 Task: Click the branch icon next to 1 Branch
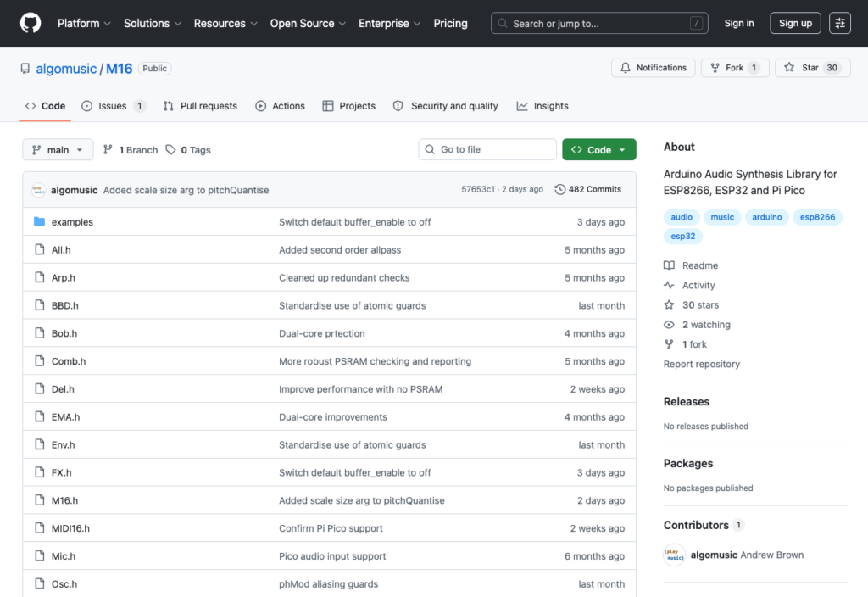pyautogui.click(x=108, y=149)
